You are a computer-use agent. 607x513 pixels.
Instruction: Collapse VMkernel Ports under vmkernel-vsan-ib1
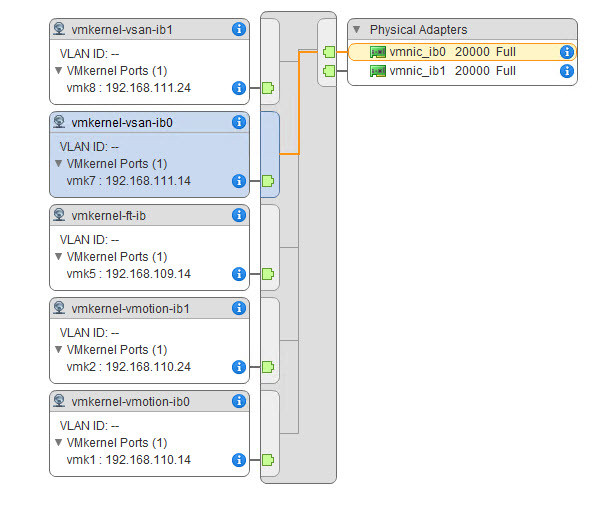tap(58, 71)
